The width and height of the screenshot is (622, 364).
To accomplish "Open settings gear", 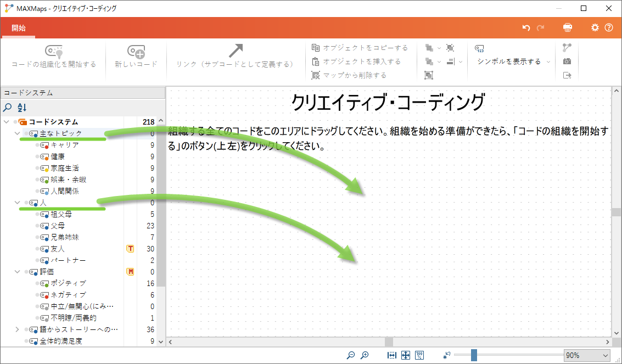I will click(595, 27).
